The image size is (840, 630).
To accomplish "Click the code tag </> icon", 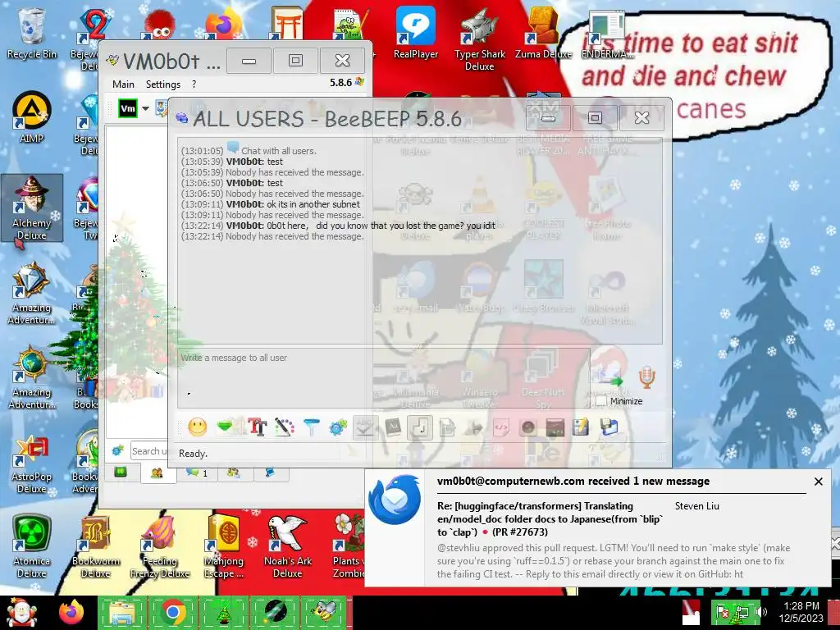I will [501, 427].
